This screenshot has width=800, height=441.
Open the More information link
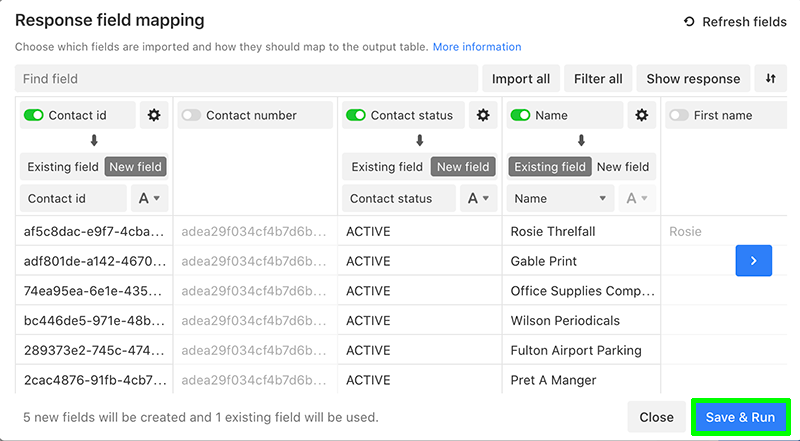click(477, 47)
